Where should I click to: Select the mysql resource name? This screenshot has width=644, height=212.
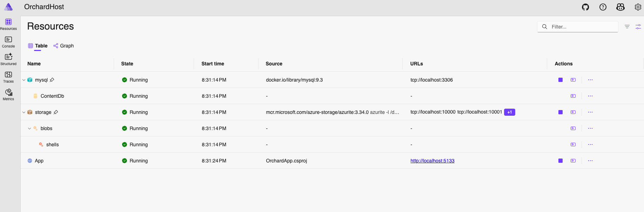coord(41,80)
